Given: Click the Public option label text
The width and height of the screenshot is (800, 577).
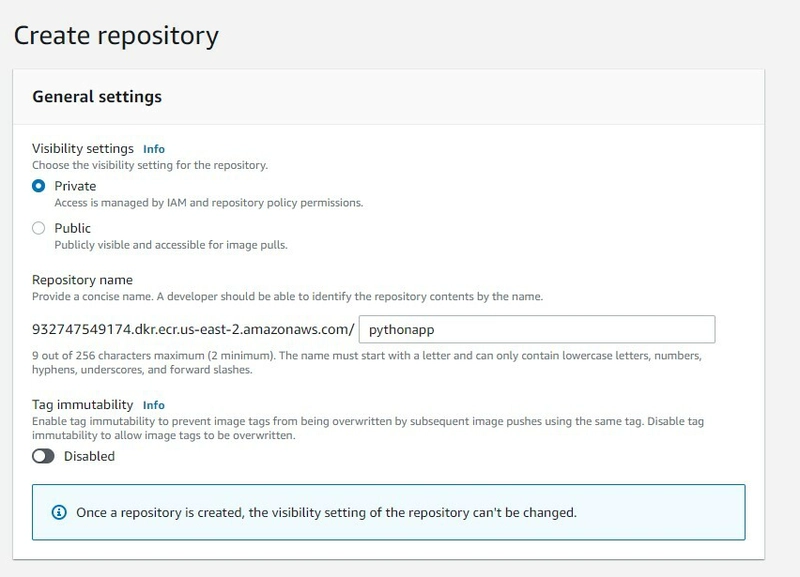Looking at the screenshot, I should coord(72,228).
